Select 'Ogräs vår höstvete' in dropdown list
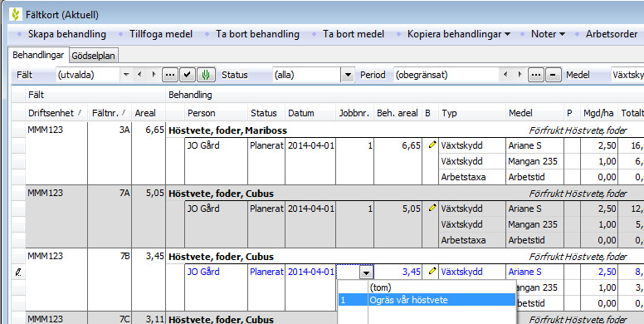The width and height of the screenshot is (644, 324). pyautogui.click(x=427, y=300)
